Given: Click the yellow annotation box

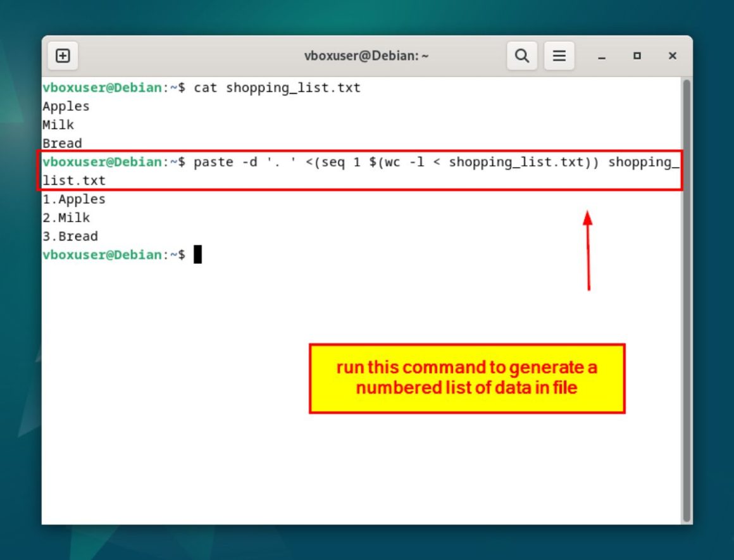Looking at the screenshot, I should pos(466,378).
